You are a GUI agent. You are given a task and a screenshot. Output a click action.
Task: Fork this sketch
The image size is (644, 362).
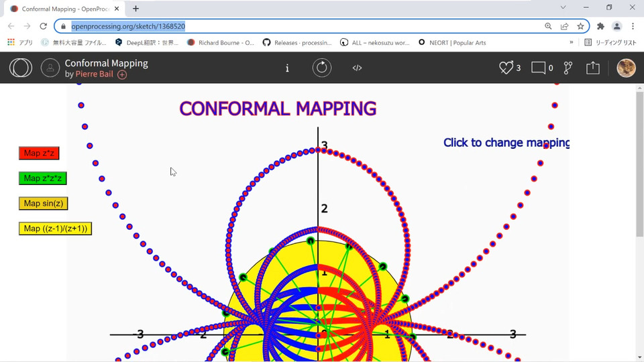(568, 68)
